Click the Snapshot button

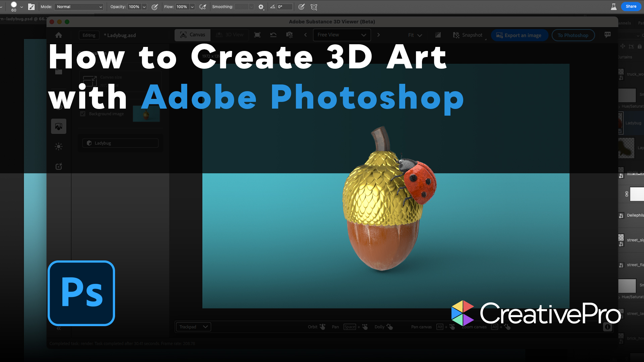click(x=468, y=35)
